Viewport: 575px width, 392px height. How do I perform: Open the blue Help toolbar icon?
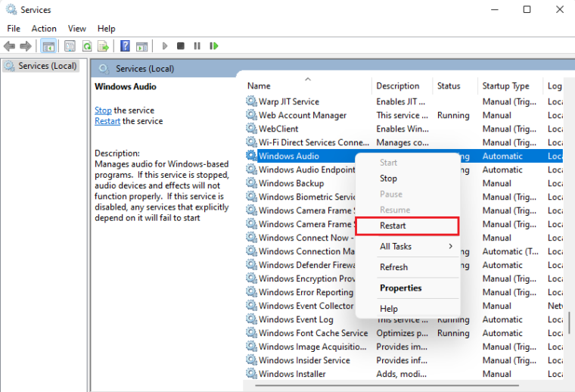[125, 46]
